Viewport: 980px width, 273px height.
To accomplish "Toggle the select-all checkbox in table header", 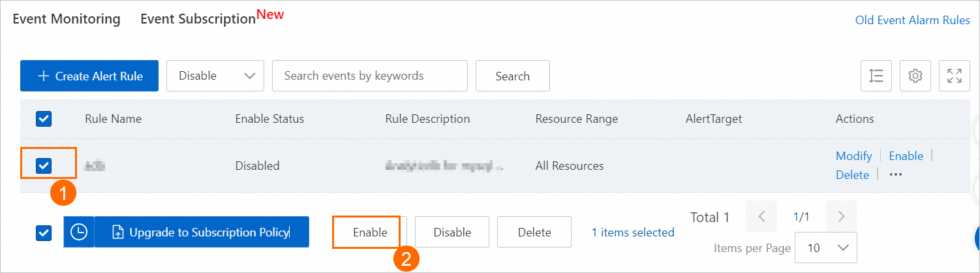I will [x=44, y=119].
